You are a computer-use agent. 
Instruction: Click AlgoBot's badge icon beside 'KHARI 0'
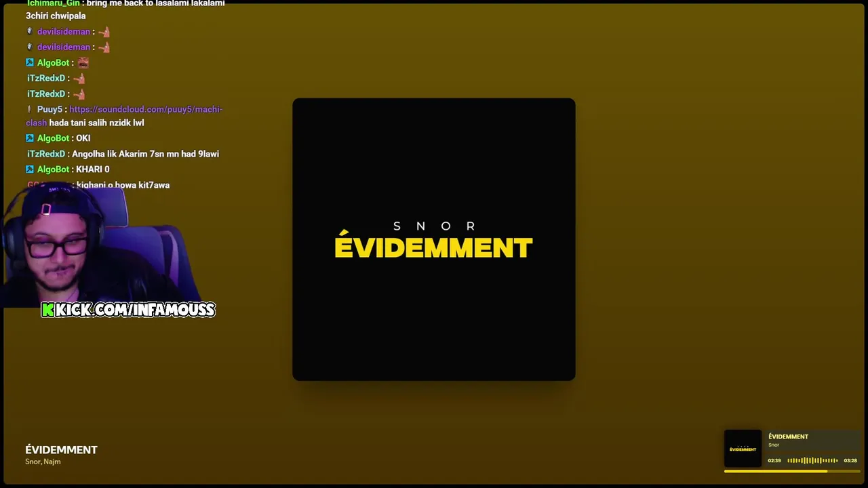coord(30,169)
